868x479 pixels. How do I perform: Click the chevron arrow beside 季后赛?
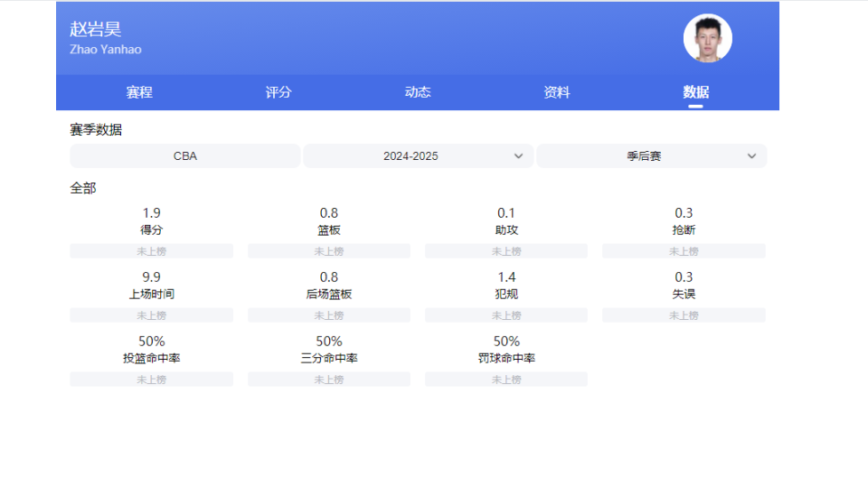click(751, 156)
